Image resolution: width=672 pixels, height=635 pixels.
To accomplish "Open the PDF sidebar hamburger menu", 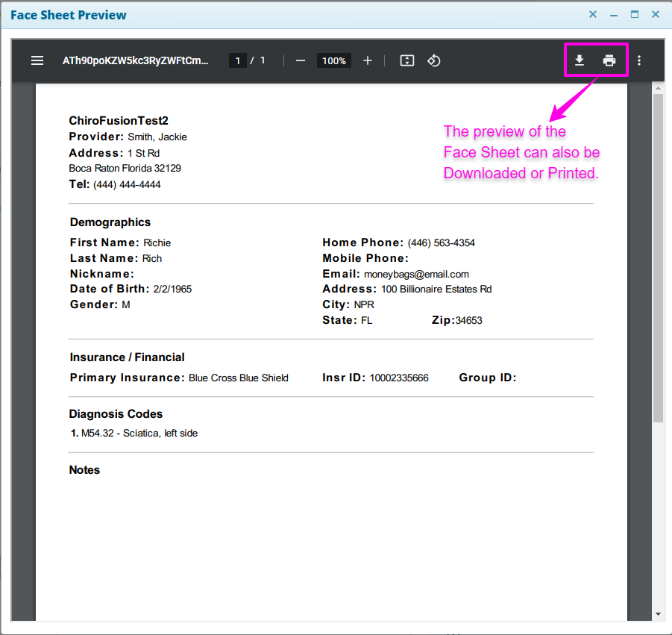I will 37,60.
